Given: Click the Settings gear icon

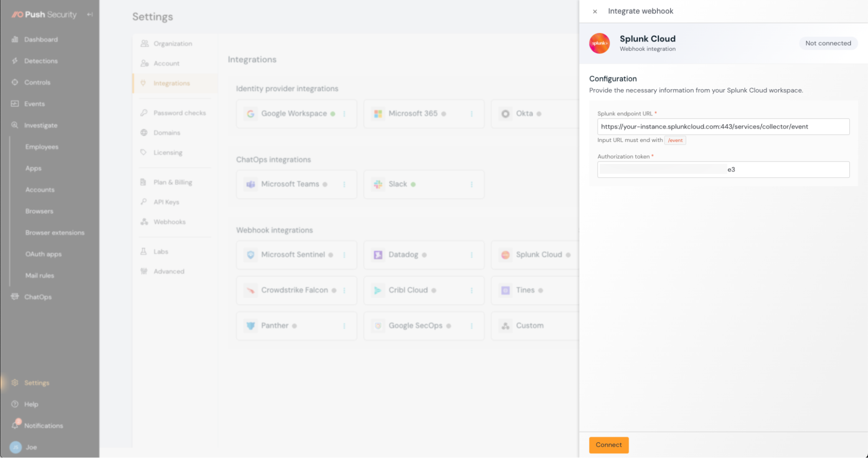Looking at the screenshot, I should tap(15, 383).
